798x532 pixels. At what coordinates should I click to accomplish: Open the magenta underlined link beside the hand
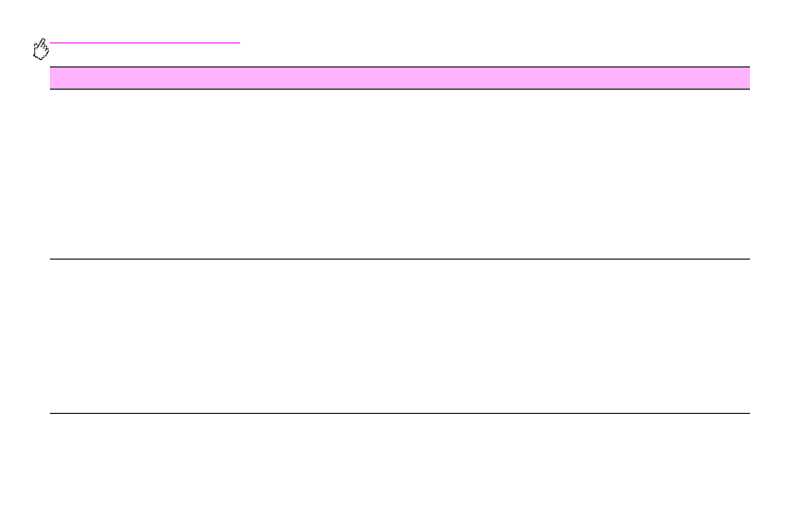pyautogui.click(x=145, y=42)
